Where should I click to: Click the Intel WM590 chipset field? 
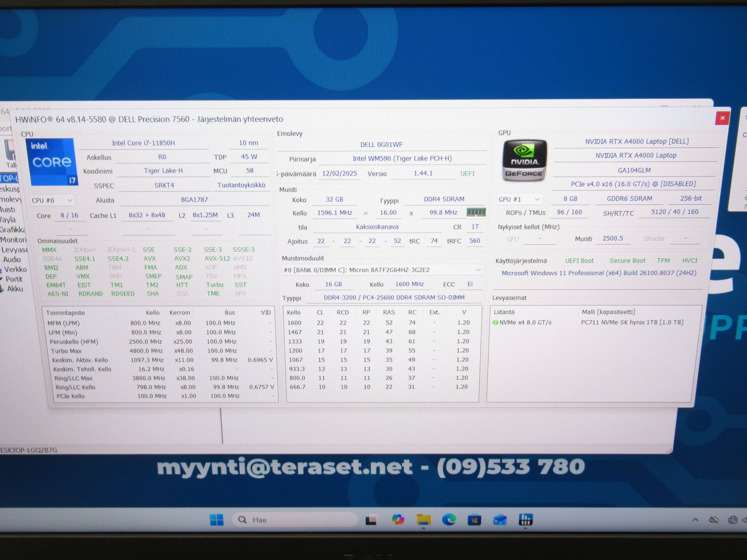coord(402,159)
